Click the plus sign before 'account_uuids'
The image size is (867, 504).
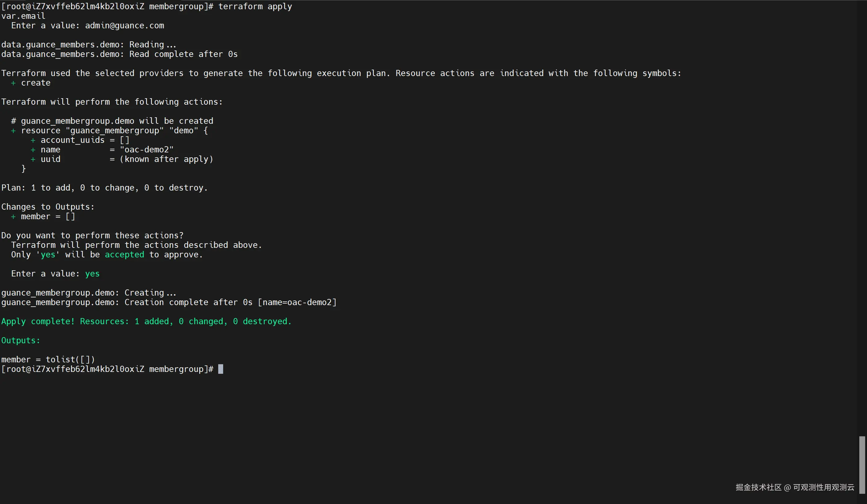click(x=33, y=140)
